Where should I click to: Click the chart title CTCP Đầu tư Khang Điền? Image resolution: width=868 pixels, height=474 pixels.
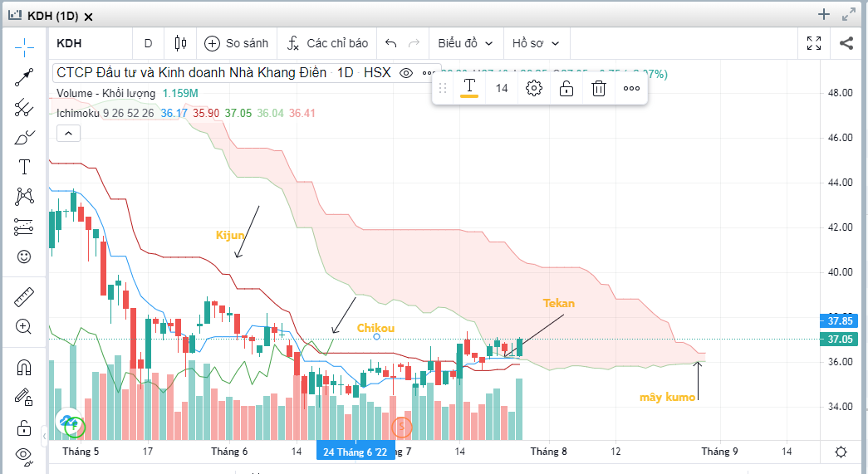coord(194,73)
